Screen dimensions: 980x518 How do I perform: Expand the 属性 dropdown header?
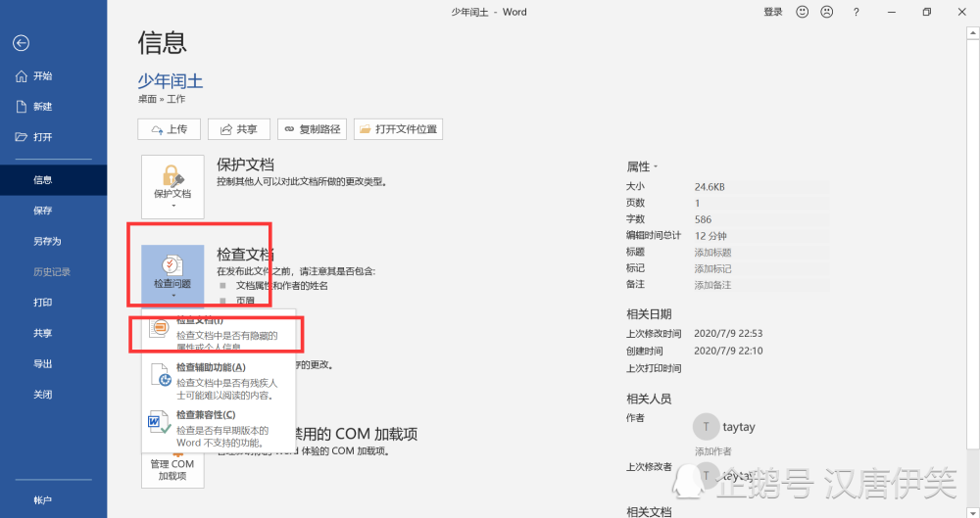pos(642,166)
